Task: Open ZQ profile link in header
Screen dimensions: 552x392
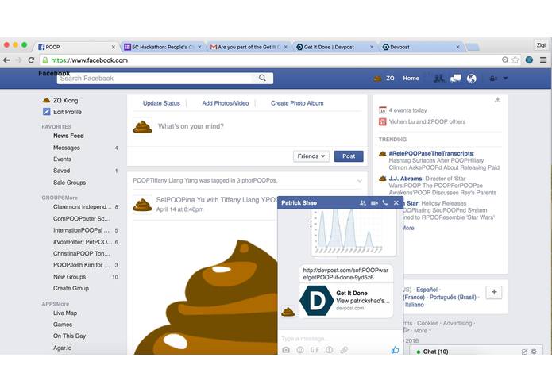Action: [384, 78]
